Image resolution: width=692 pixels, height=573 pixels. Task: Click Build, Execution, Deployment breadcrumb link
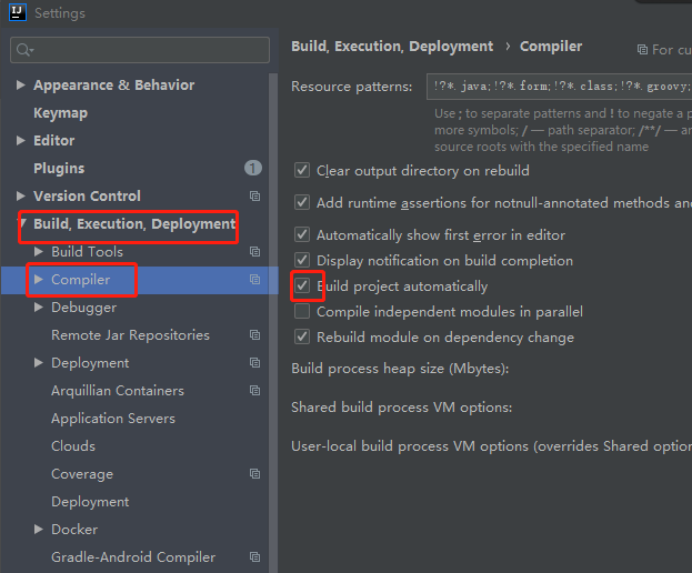point(392,46)
